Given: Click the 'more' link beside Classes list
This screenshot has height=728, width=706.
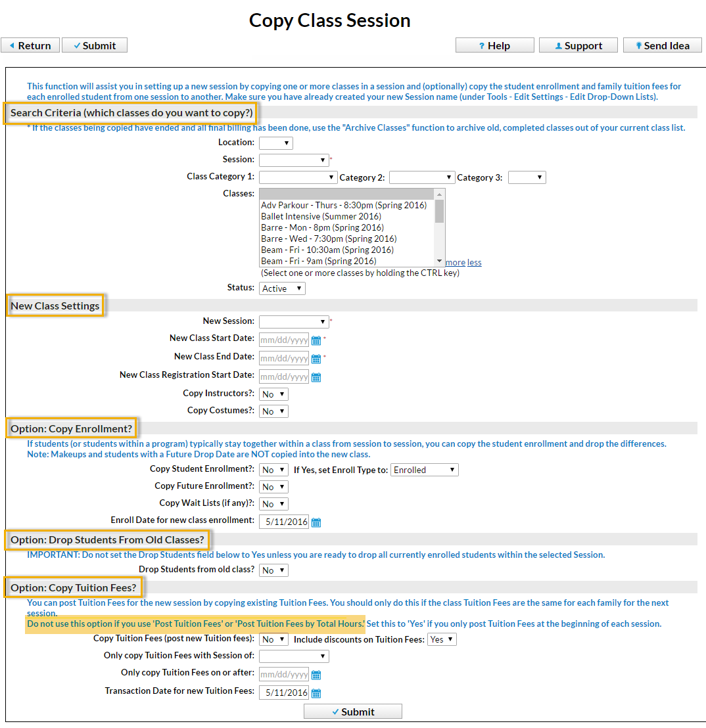Looking at the screenshot, I should 455,262.
